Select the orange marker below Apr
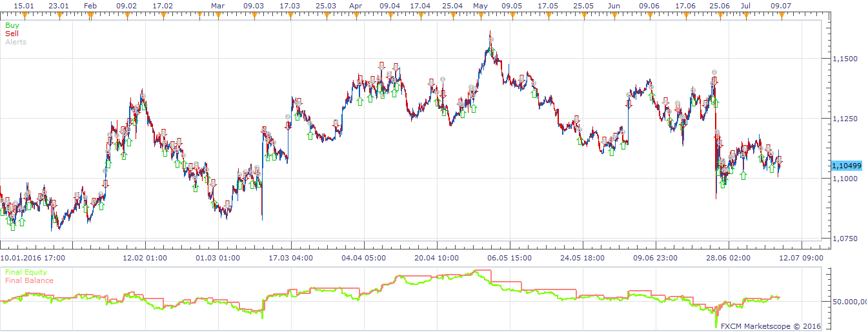 click(355, 15)
